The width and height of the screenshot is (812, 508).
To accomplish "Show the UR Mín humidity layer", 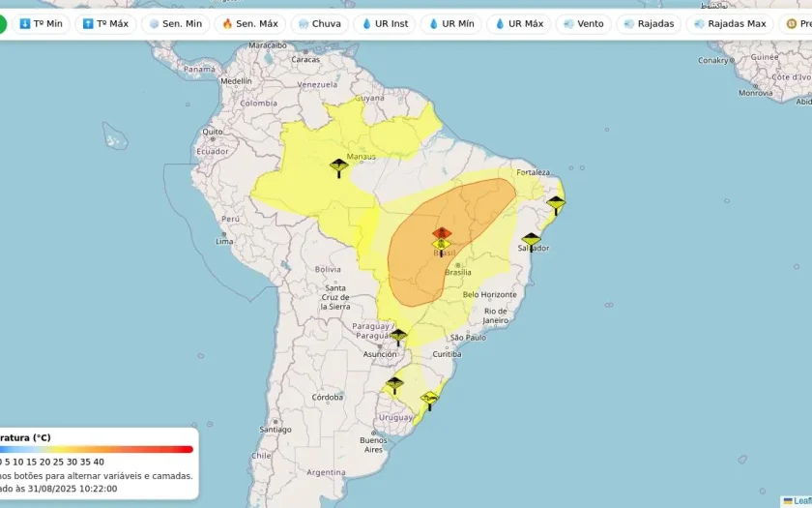I will click(x=451, y=24).
